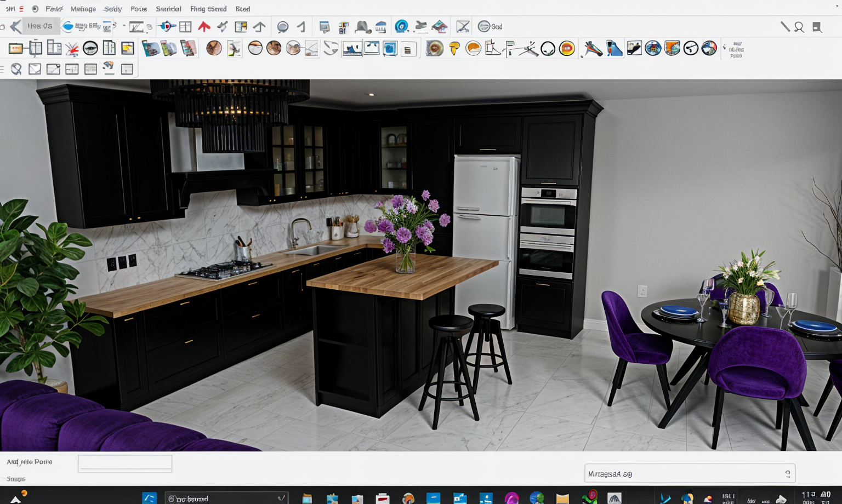Click the empty text field at bottom left

click(x=125, y=463)
